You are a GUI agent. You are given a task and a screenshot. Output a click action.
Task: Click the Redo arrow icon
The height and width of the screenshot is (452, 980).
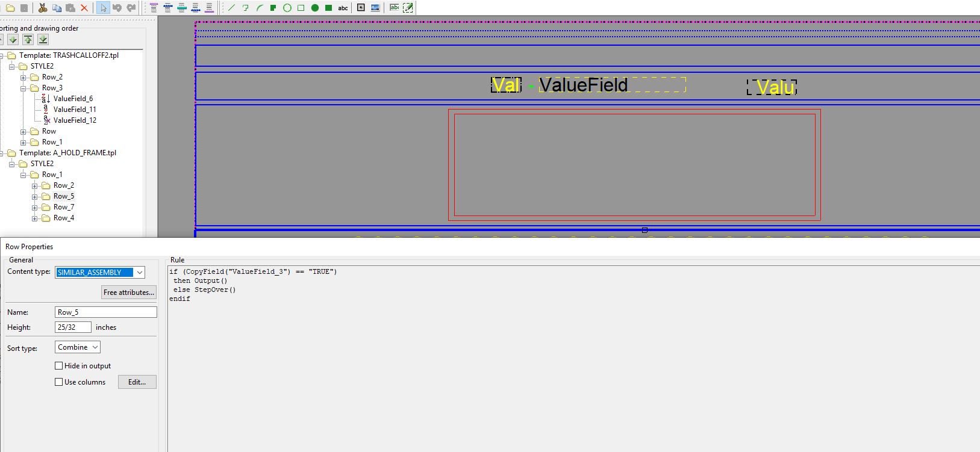pos(131,8)
